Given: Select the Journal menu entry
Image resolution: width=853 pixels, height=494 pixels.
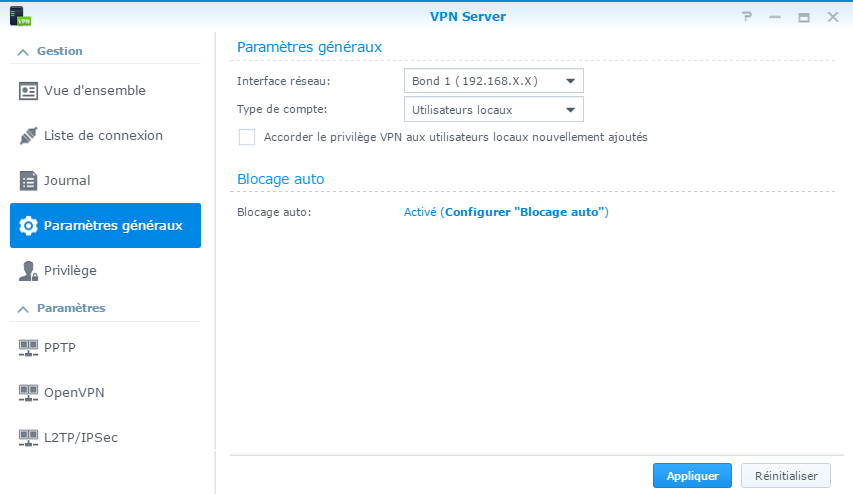Looking at the screenshot, I should click(67, 181).
